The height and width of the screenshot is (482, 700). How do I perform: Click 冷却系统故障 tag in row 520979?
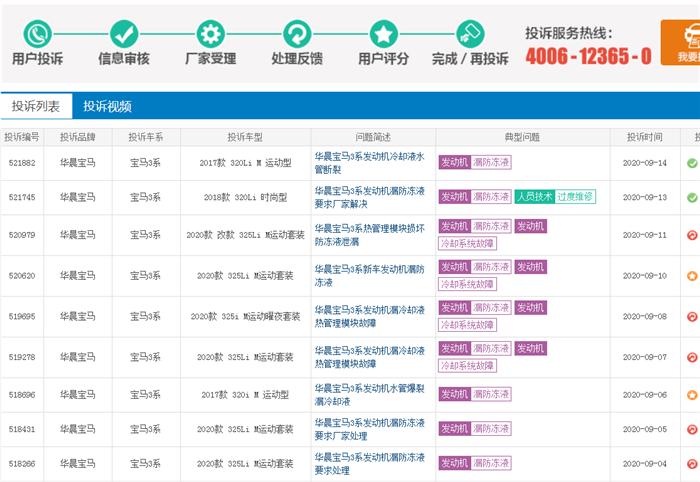(467, 243)
